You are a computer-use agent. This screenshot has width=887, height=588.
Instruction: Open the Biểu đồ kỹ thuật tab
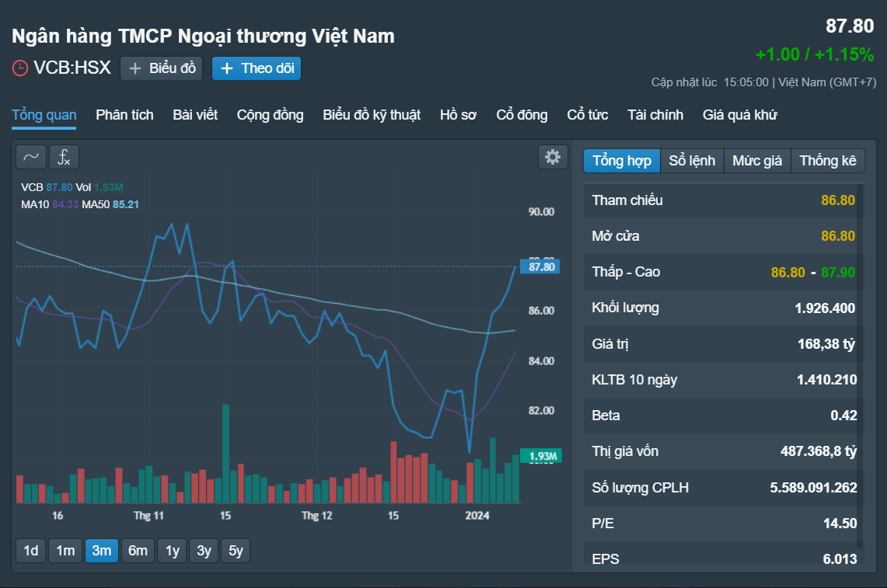pyautogui.click(x=372, y=115)
